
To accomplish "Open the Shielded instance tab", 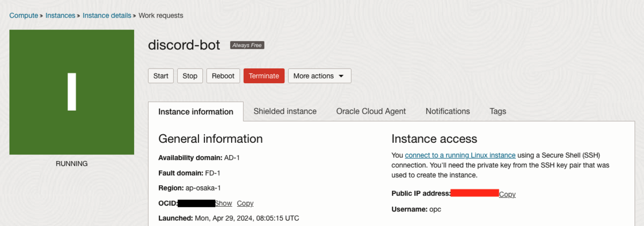I will pos(285,111).
